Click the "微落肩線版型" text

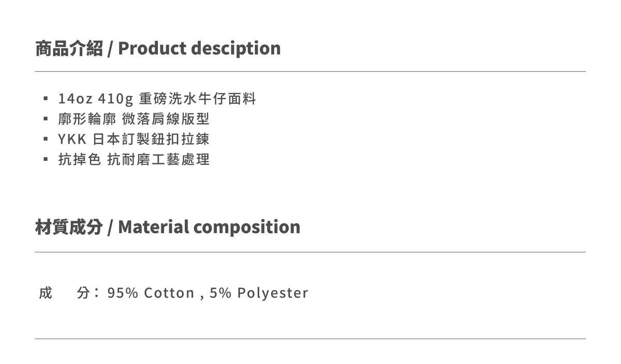166,119
